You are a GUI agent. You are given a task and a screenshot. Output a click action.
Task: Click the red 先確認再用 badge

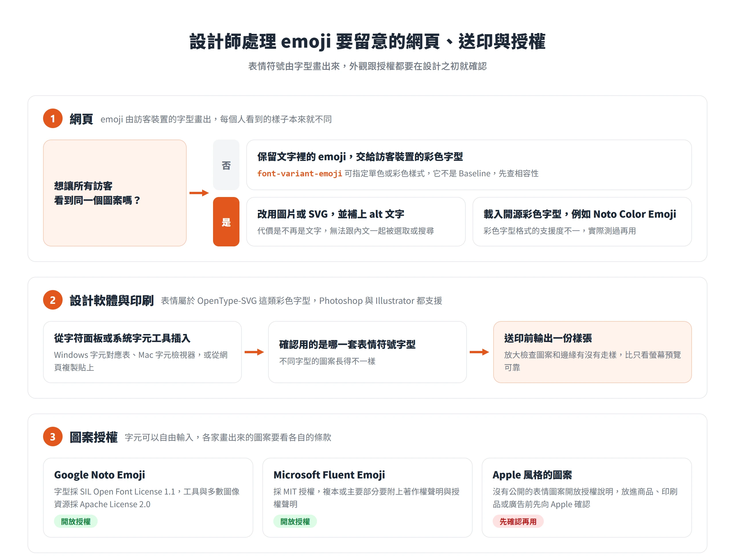[518, 522]
